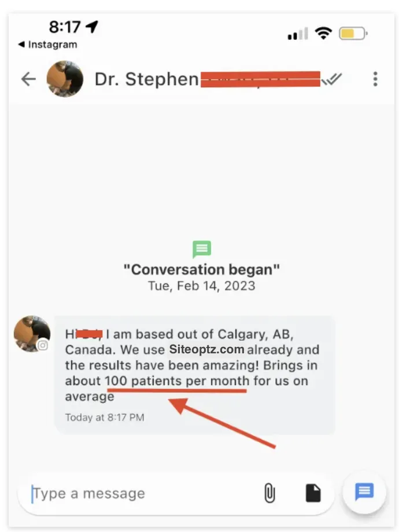This screenshot has height=532, width=399.
Task: Tap the Instagram badge on avatar
Action: [x=43, y=345]
